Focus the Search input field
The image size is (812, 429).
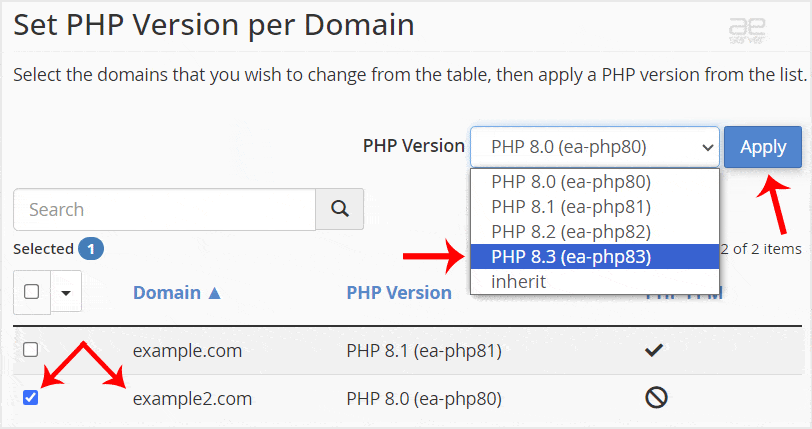tap(165, 210)
